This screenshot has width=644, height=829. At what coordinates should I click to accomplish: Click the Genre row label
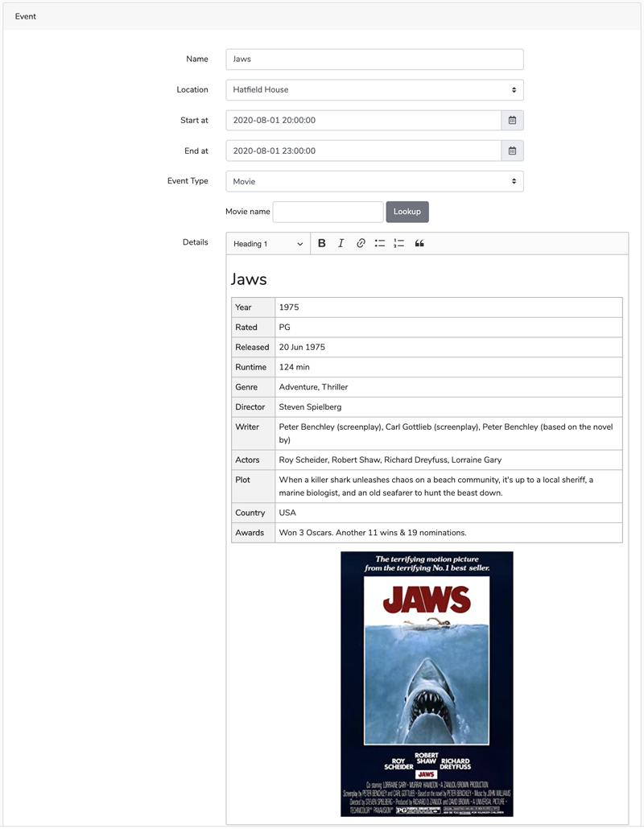(246, 387)
